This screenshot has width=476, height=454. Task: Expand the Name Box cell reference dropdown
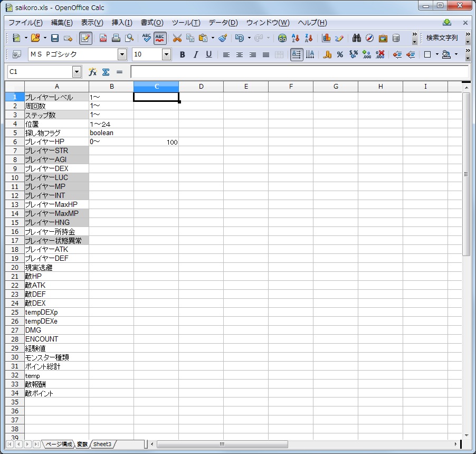click(77, 72)
